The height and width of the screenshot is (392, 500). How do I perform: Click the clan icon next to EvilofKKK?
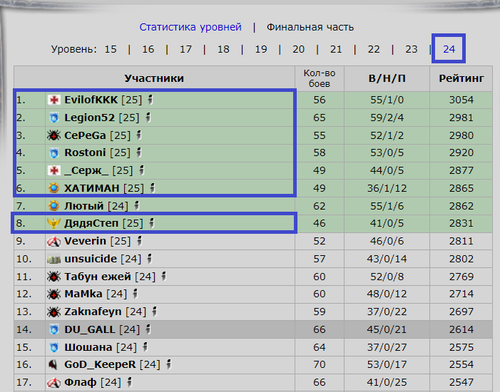click(54, 100)
